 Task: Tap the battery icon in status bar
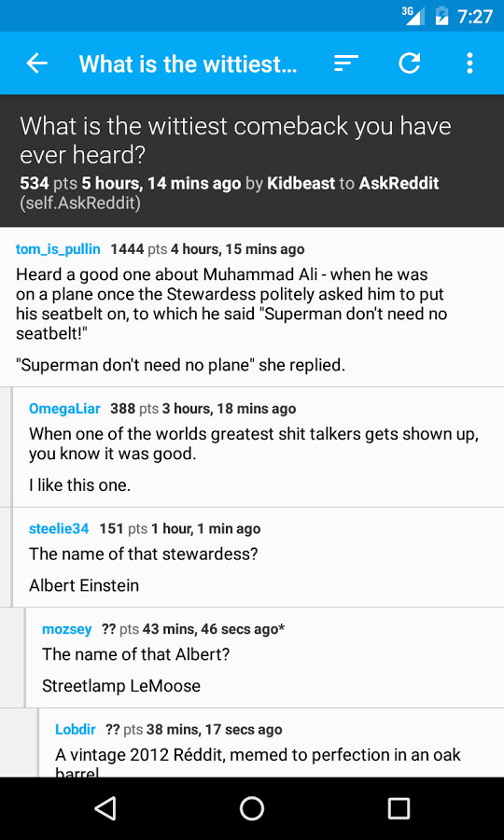click(x=441, y=16)
